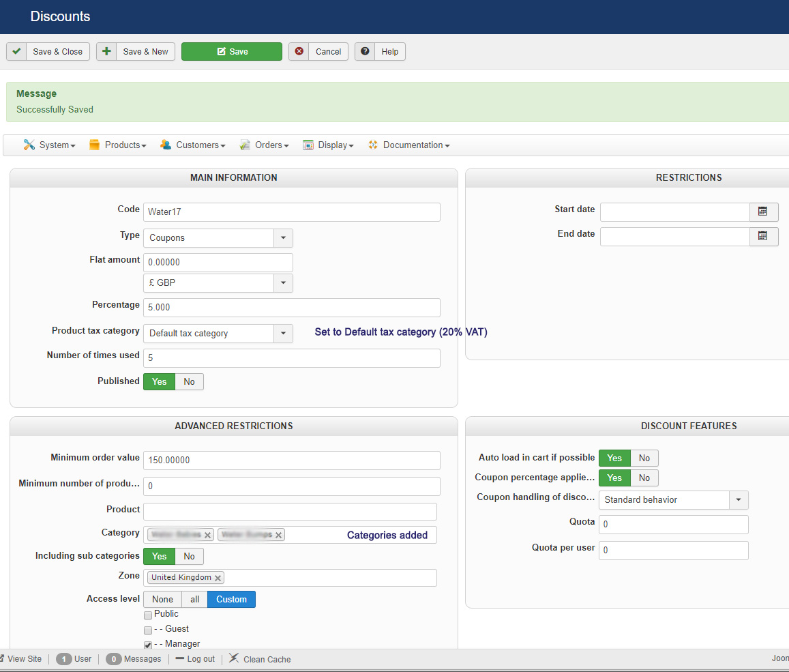Open the End date calendar picker

tap(763, 237)
